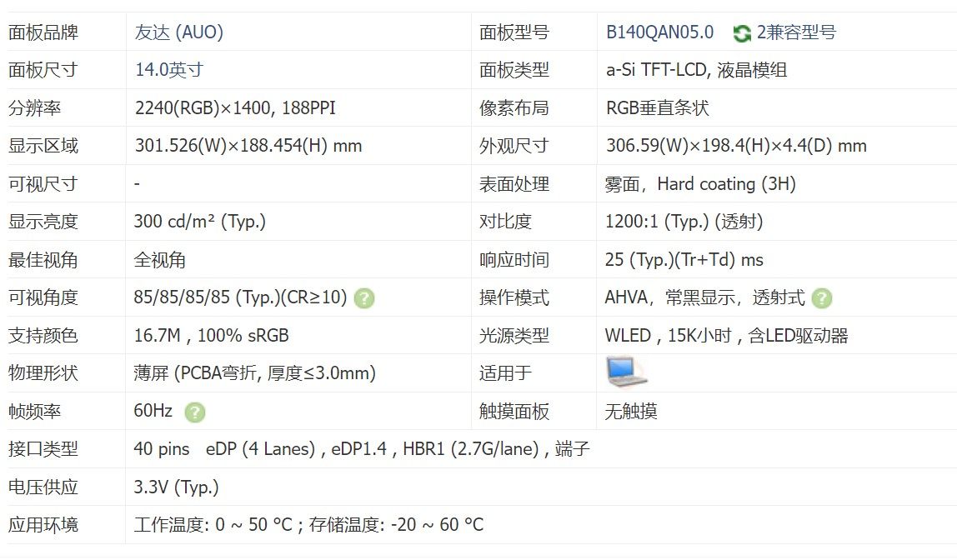The width and height of the screenshot is (957, 560).
Task: Open the 友达 (AUO) brand link
Action: pos(179,32)
